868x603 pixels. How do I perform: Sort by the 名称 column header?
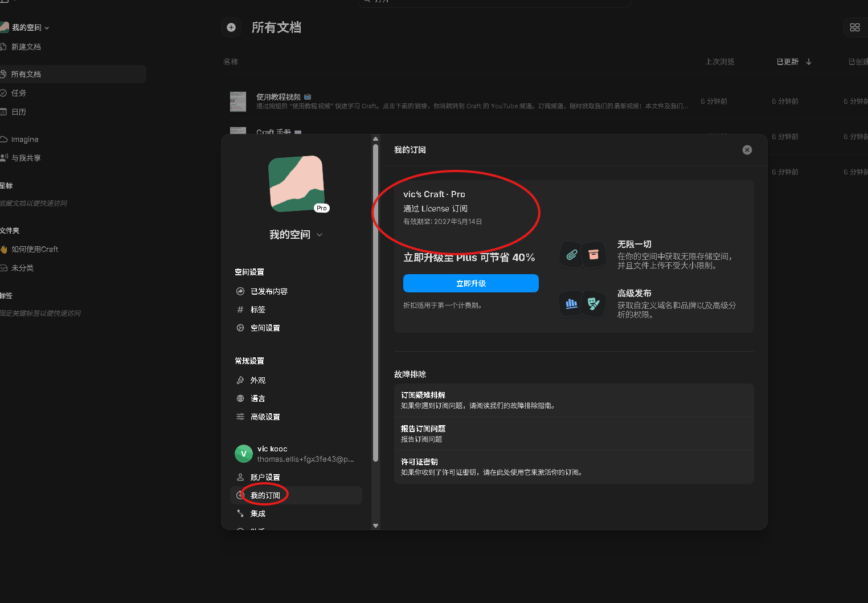(x=231, y=62)
